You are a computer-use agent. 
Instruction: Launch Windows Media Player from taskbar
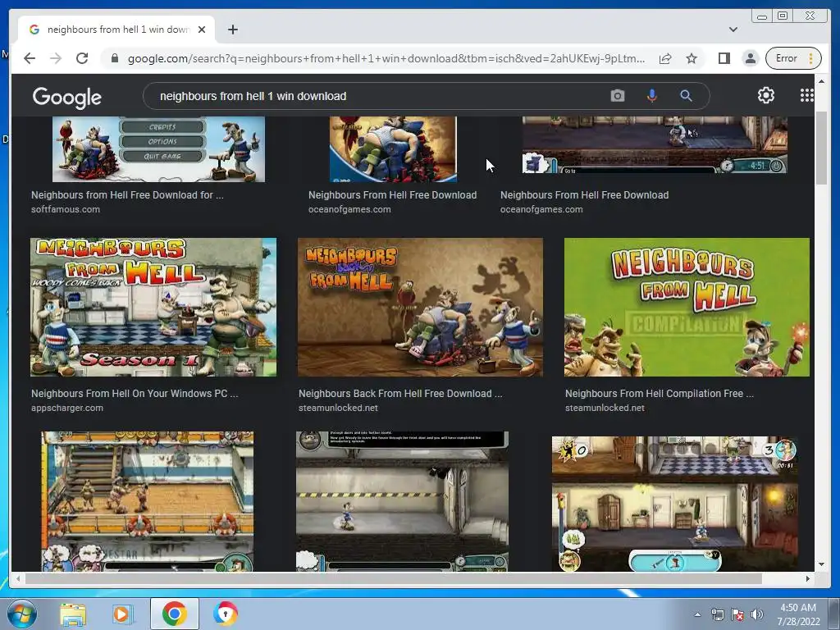pyautogui.click(x=123, y=614)
